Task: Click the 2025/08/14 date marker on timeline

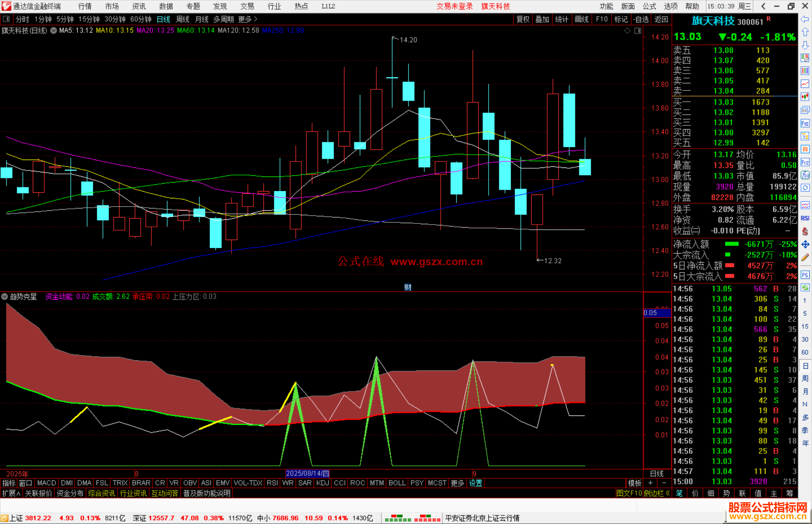Action: (x=308, y=473)
